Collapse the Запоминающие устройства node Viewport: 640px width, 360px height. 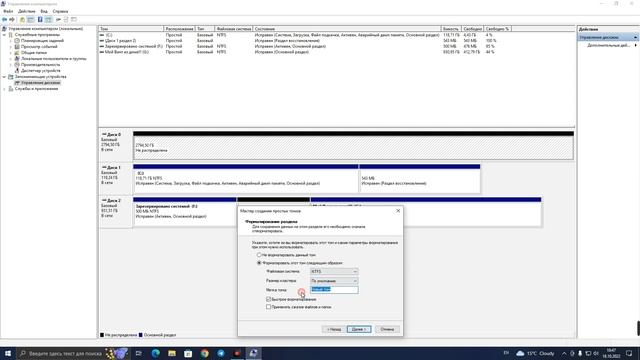(4, 77)
